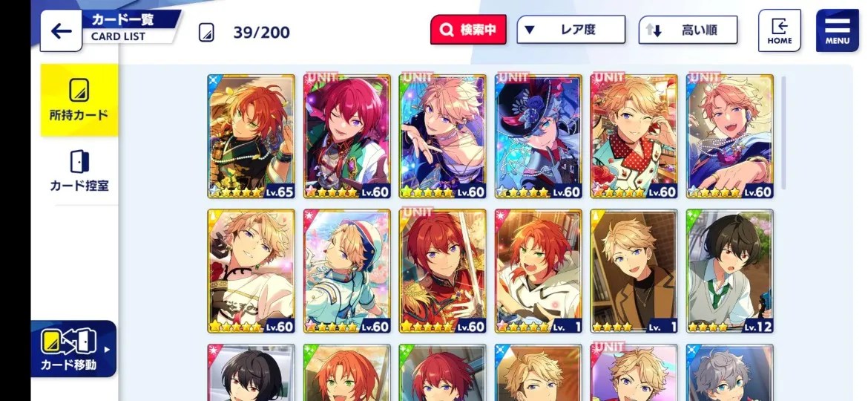Toggle the 高い順 sort order button
Viewport: 868px width, 401px height.
(688, 30)
